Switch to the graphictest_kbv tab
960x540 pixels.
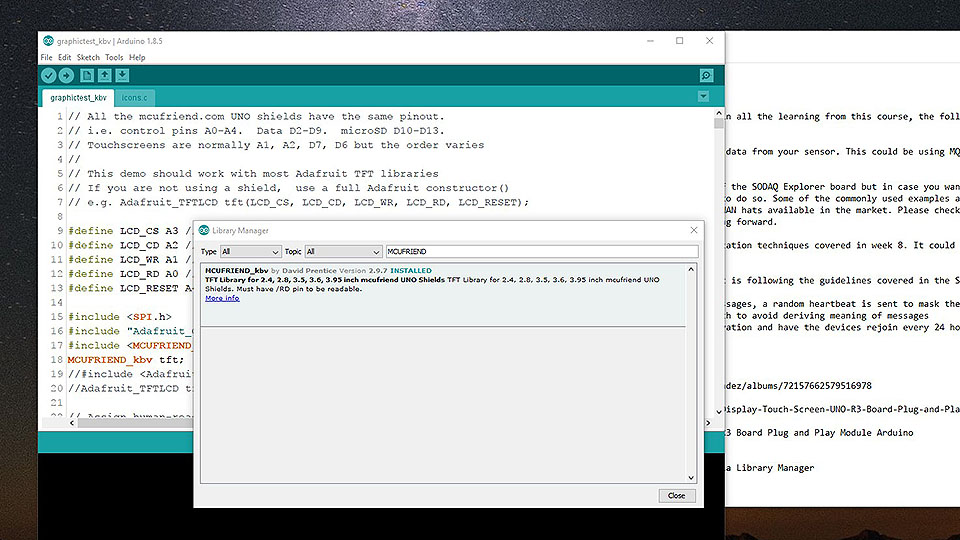point(78,97)
